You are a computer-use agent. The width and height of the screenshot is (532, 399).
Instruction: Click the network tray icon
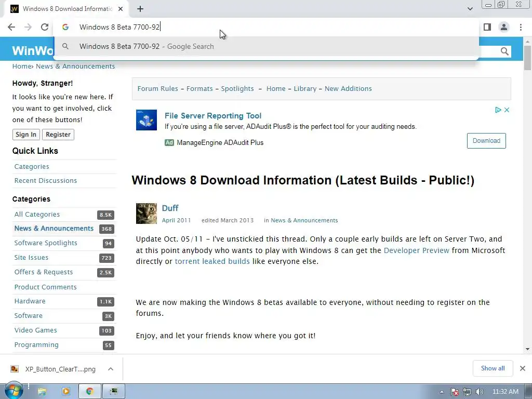tap(467, 392)
